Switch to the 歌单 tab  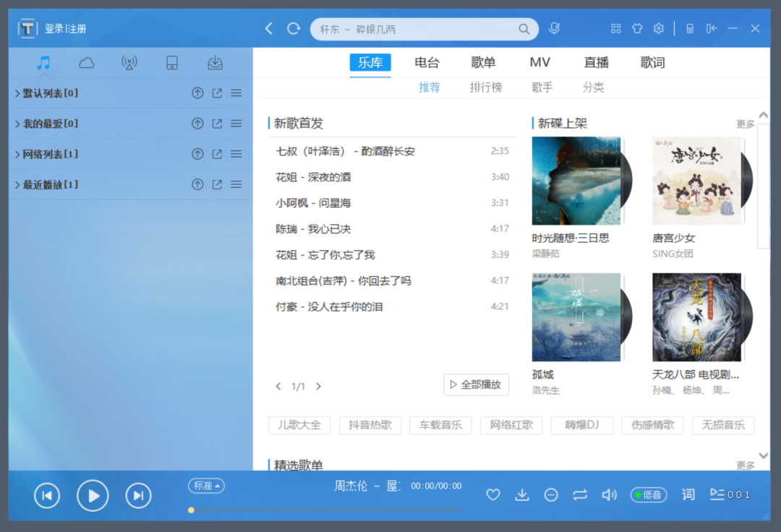[x=483, y=63]
